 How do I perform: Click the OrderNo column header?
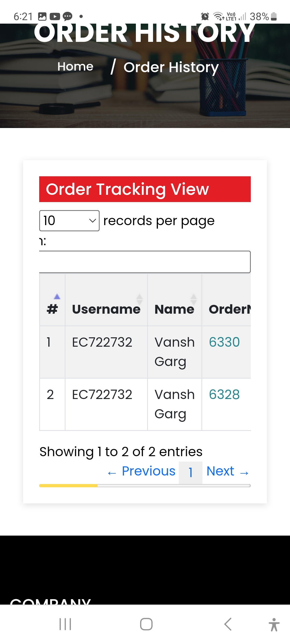(x=230, y=309)
